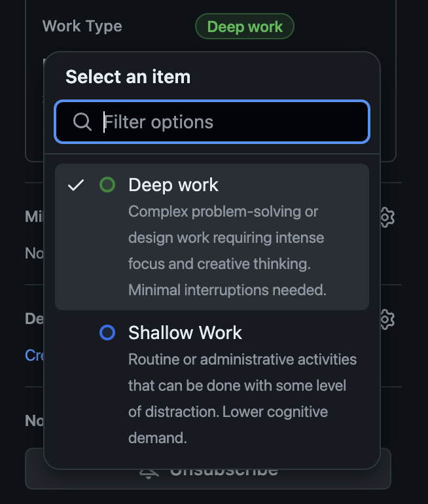
Task: Choose the Shallow Work option title
Action: pos(185,333)
